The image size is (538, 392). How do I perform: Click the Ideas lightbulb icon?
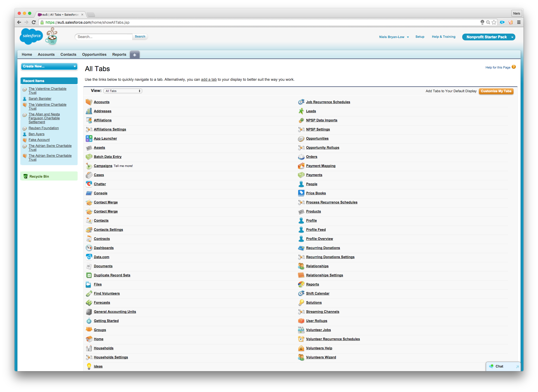click(x=89, y=366)
